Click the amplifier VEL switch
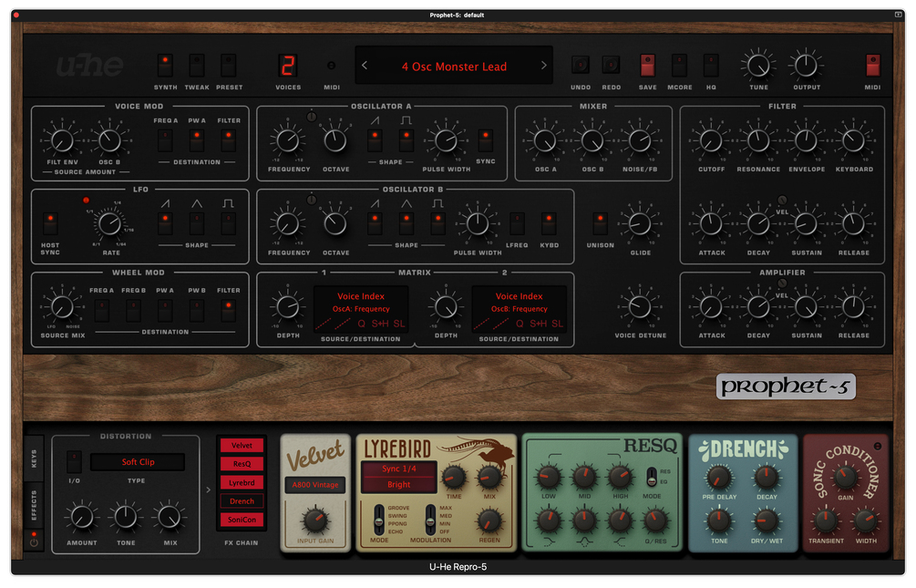This screenshot has width=916, height=588. [x=782, y=284]
